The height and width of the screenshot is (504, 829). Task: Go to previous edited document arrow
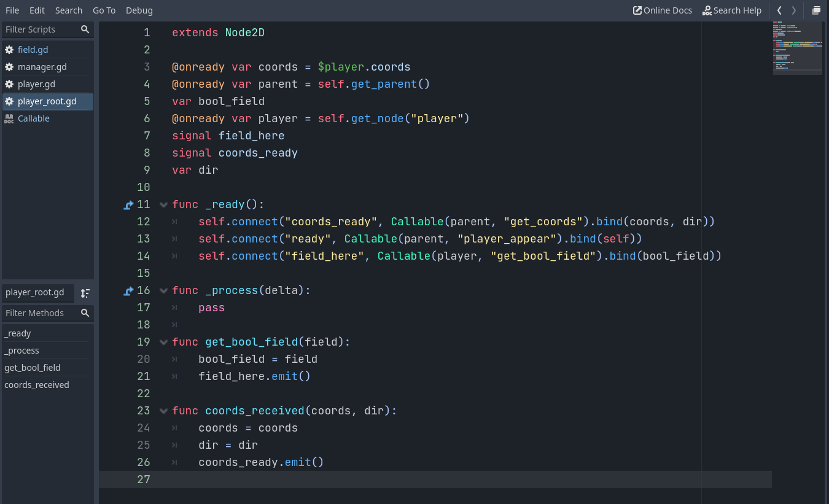[779, 10]
